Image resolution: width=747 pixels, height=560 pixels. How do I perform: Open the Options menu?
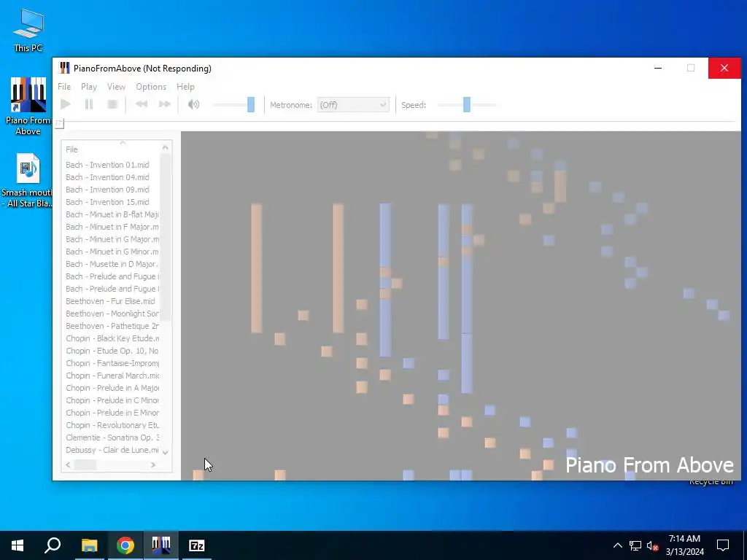tap(151, 87)
